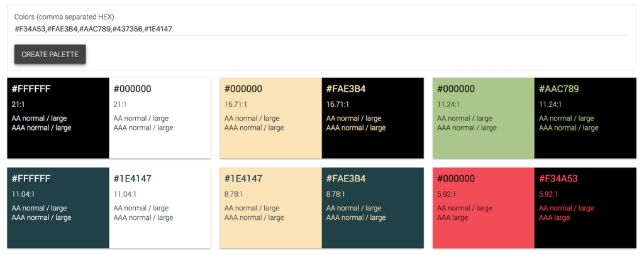This screenshot has height=255, width=644.
Task: Click the Colors (comma separated HEX) label
Action: 64,17
